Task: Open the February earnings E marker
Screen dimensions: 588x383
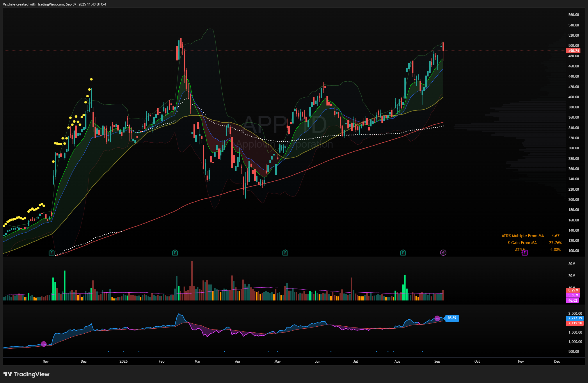Action: [175, 253]
